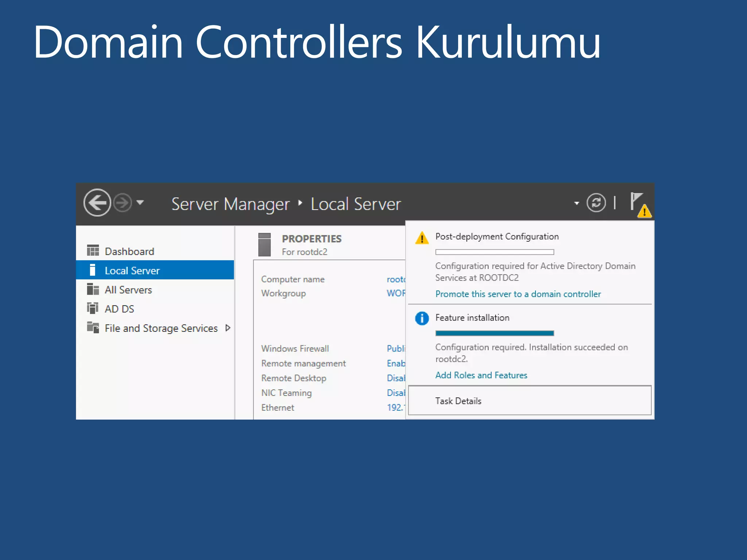Click the Ethernet IP address value
Screen dimensions: 747x560
point(396,407)
